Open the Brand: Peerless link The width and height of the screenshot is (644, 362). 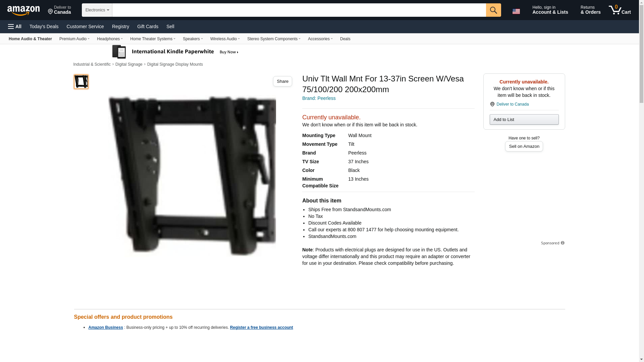[x=319, y=98]
